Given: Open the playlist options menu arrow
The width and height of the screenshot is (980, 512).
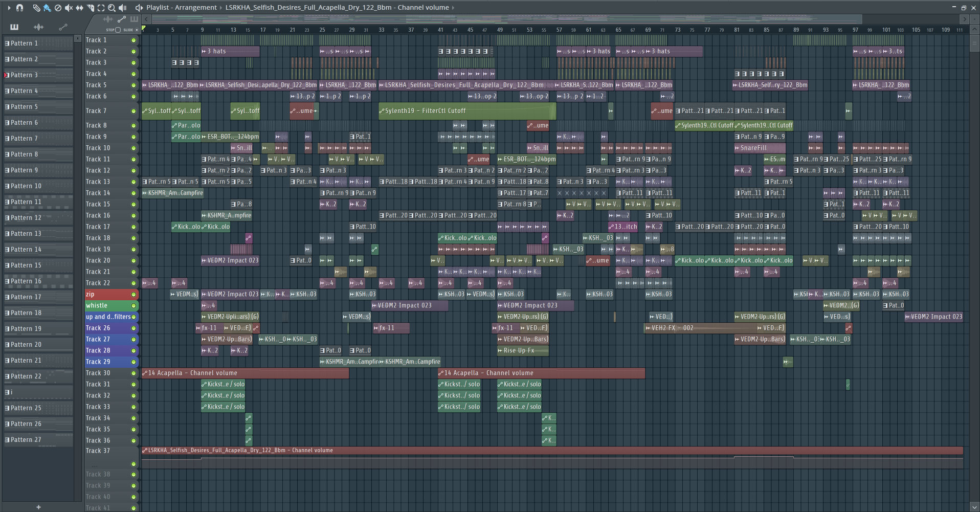Looking at the screenshot, I should [9, 8].
